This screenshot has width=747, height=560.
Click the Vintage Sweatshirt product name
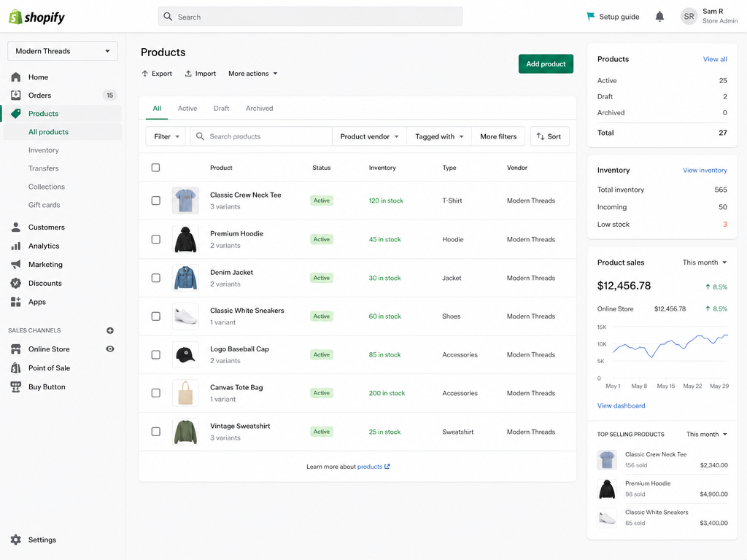pyautogui.click(x=239, y=426)
